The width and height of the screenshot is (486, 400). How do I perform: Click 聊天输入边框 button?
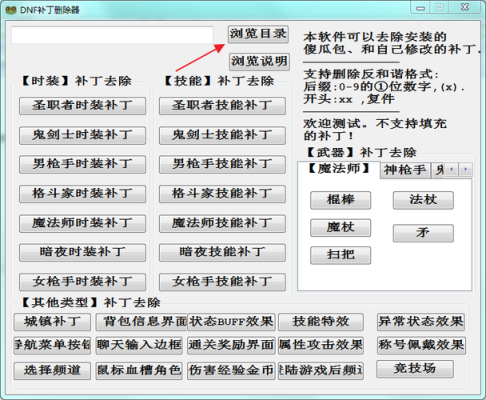pyautogui.click(x=139, y=345)
